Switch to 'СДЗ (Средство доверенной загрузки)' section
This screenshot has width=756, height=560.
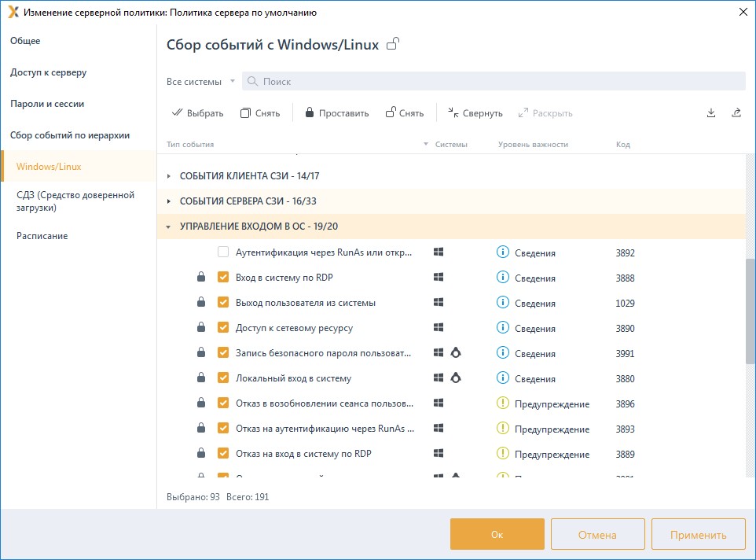click(75, 201)
